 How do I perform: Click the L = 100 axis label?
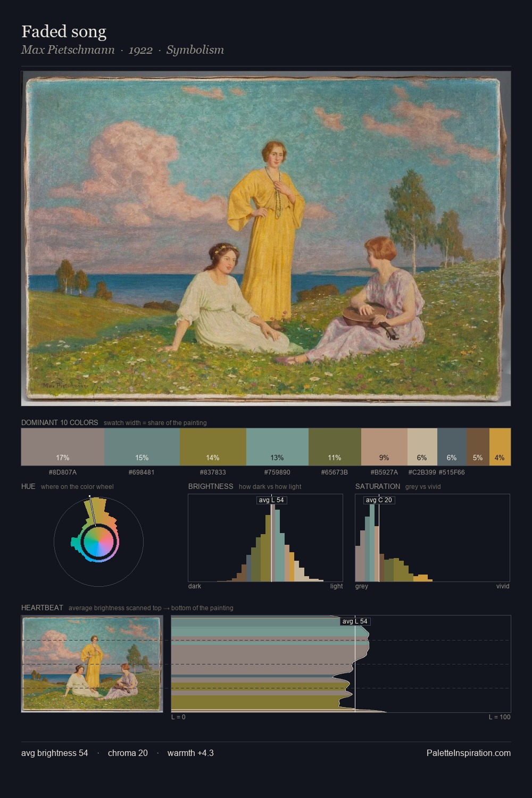tap(500, 717)
